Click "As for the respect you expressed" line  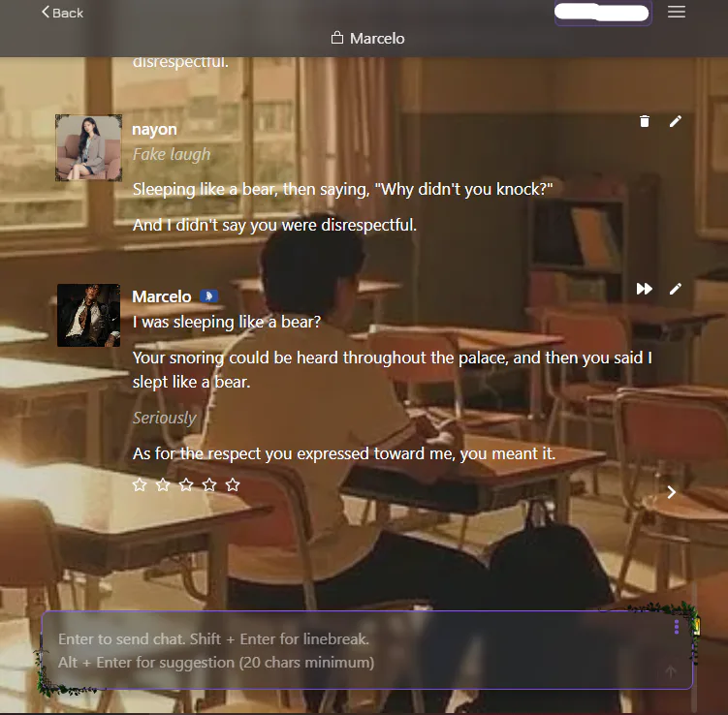344,453
